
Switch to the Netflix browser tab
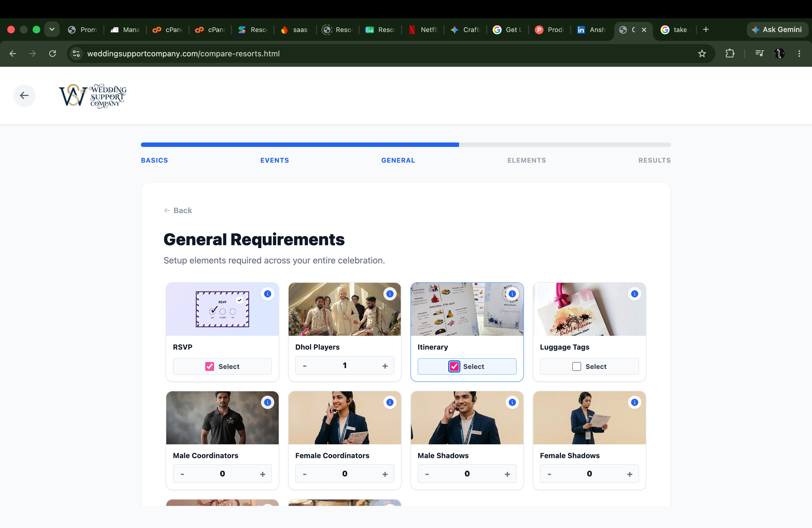click(423, 30)
